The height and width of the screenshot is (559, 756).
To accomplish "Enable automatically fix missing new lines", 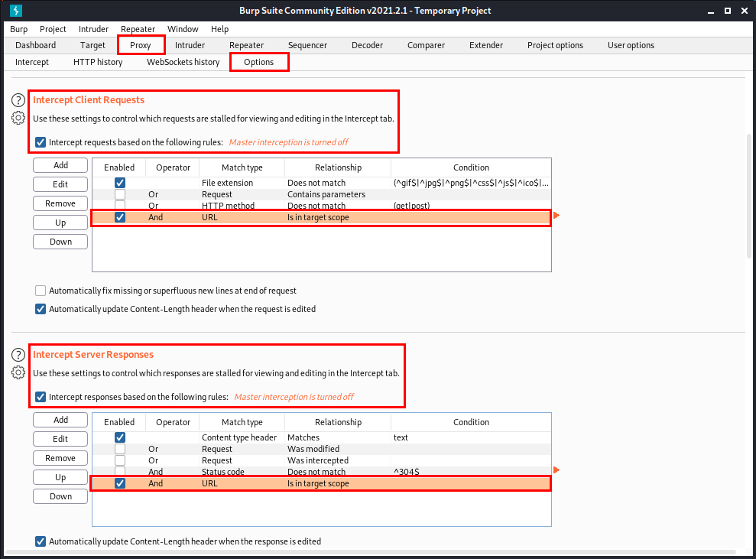I will [41, 291].
